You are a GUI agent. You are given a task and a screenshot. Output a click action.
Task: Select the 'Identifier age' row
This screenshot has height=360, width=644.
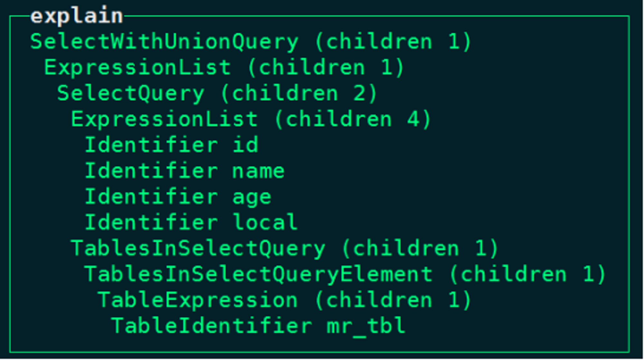(x=178, y=197)
